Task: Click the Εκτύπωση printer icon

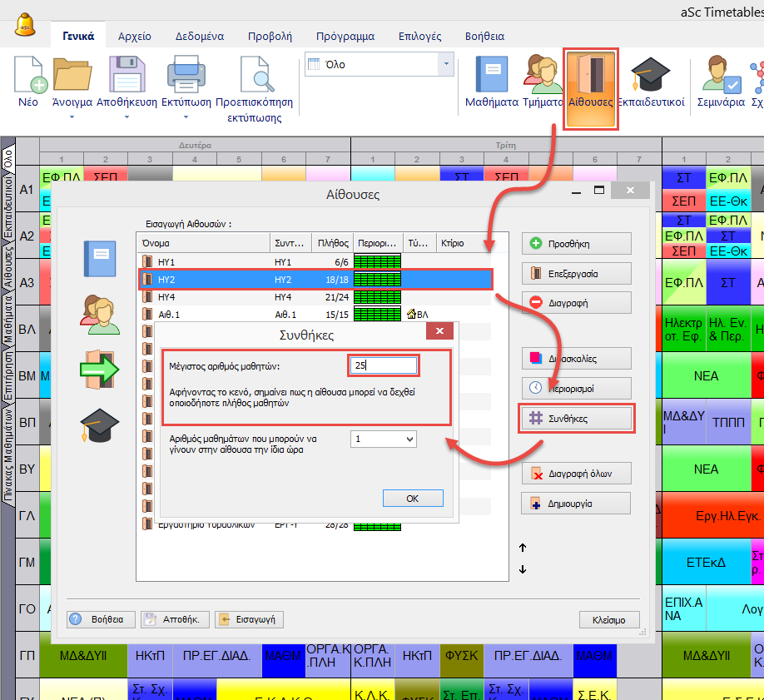Action: click(x=185, y=75)
